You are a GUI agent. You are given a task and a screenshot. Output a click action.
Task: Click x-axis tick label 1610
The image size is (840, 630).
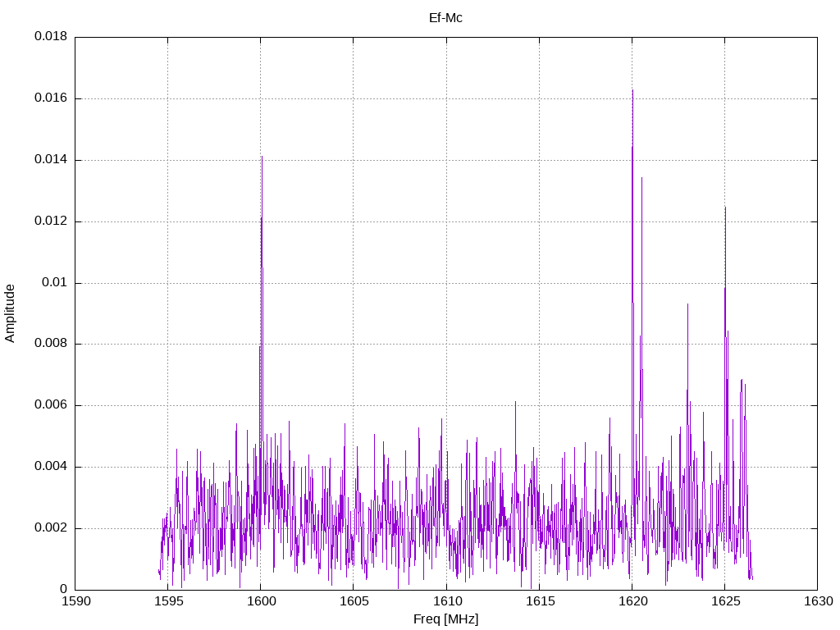(x=447, y=601)
